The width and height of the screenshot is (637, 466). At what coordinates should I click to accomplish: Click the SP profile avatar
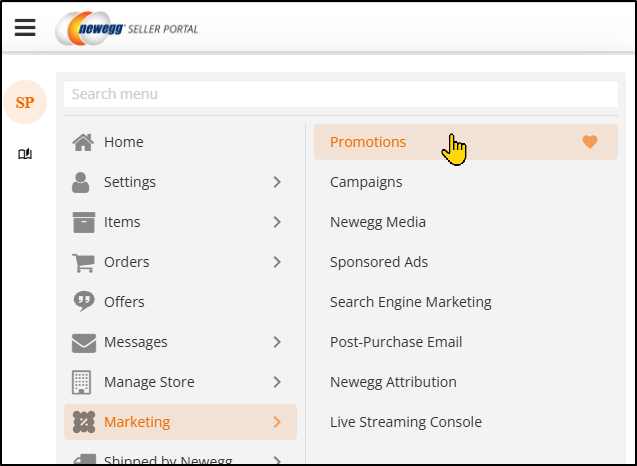click(x=25, y=102)
